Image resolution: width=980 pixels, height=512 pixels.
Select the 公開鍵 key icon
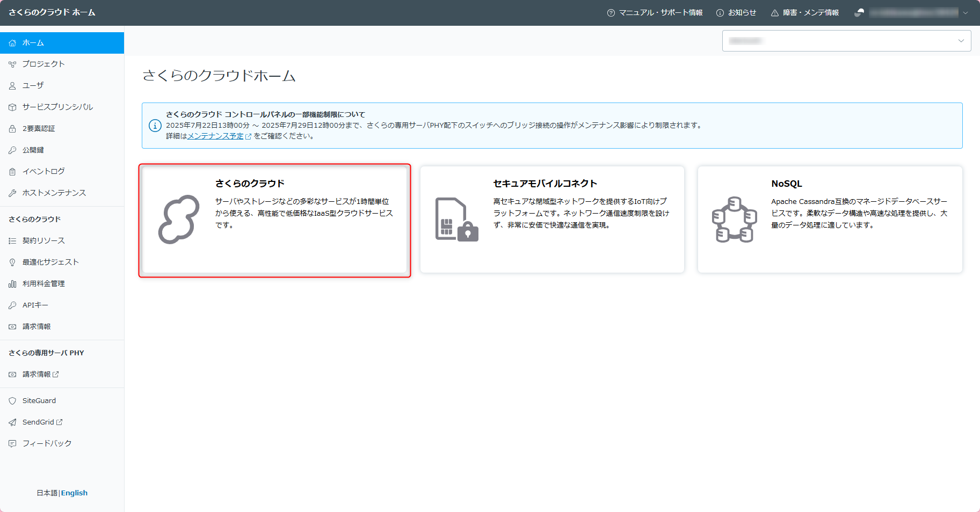coord(12,150)
